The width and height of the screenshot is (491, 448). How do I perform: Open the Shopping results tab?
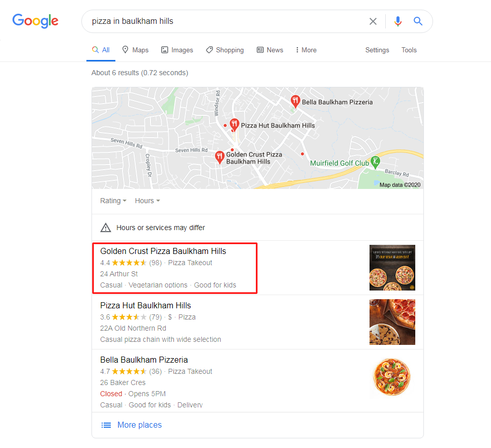click(x=225, y=50)
